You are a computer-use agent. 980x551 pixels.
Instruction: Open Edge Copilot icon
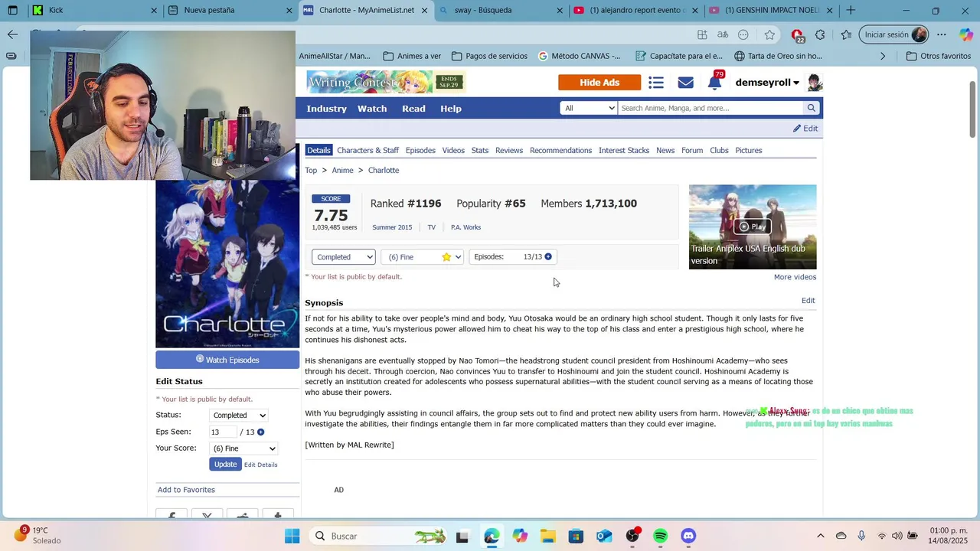(x=966, y=34)
